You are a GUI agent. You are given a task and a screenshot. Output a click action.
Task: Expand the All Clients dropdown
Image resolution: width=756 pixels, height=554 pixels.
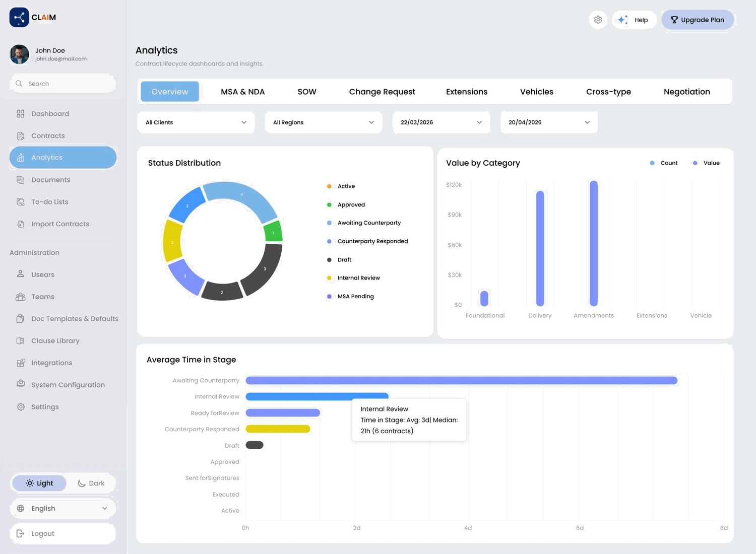point(196,122)
